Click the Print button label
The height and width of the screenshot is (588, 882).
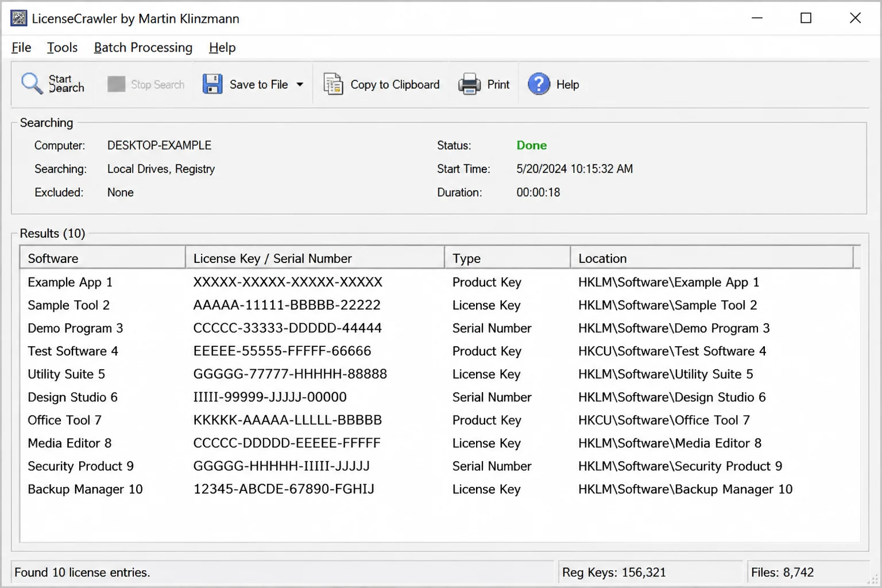(498, 84)
